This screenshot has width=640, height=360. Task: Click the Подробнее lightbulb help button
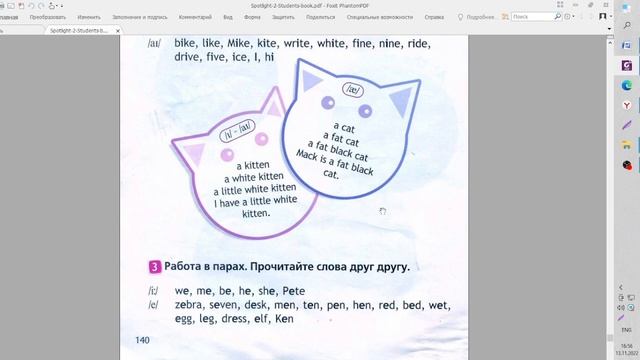[x=476, y=17]
